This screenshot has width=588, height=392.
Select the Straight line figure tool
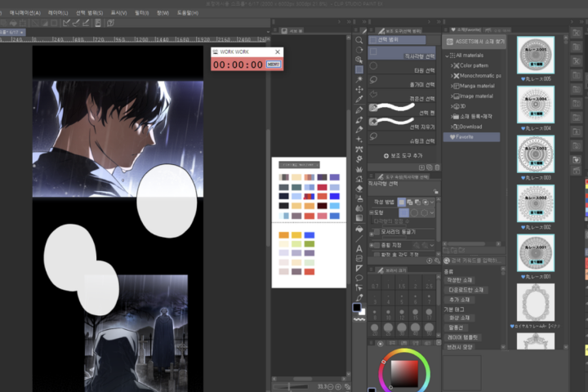coord(359,238)
